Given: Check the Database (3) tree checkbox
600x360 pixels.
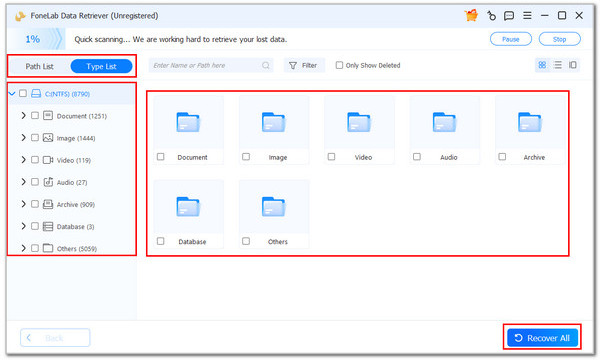Looking at the screenshot, I should (x=35, y=226).
